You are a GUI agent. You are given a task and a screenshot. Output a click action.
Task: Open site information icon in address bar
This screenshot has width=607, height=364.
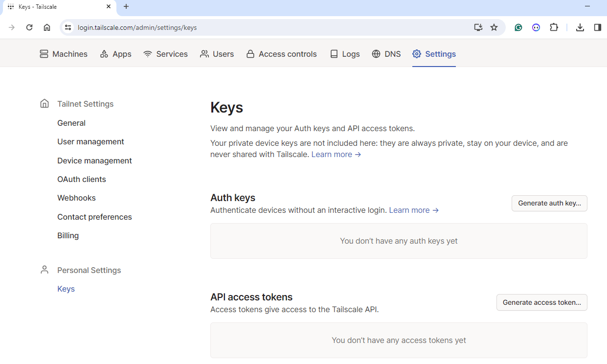(68, 27)
